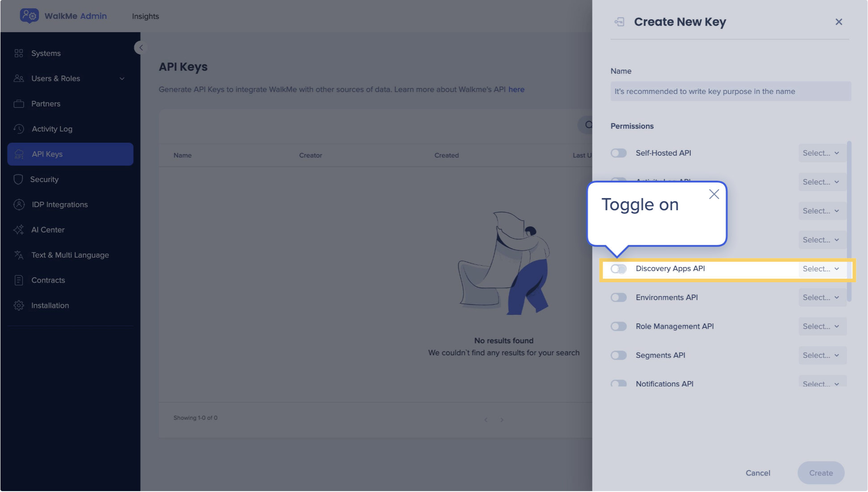This screenshot has height=492, width=868.
Task: Select API Keys in the sidebar
Action: [70, 154]
